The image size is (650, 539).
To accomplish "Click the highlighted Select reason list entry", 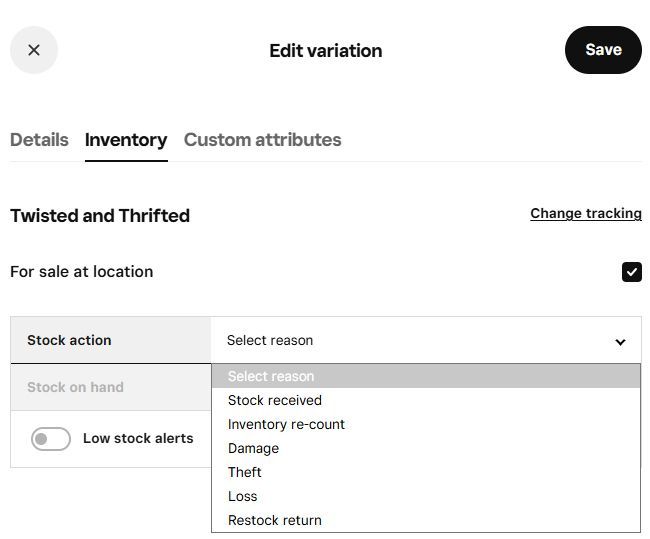I will coord(271,376).
